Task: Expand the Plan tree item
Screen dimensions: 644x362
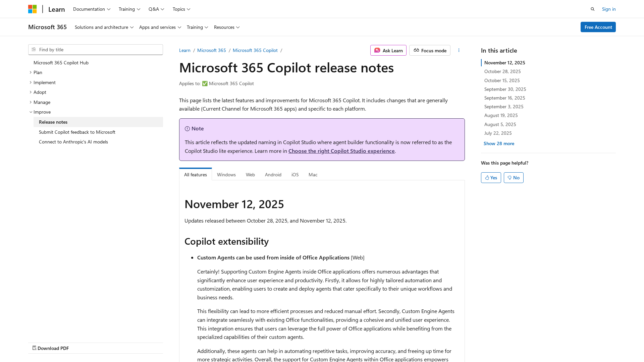Action: (x=31, y=72)
